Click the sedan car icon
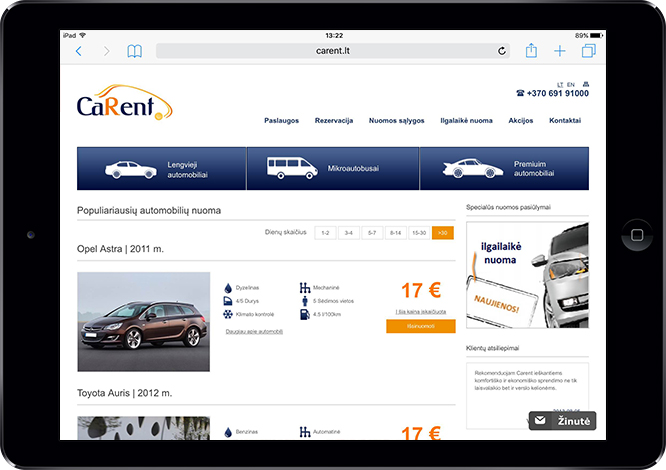This screenshot has width=666, height=470. (131, 170)
